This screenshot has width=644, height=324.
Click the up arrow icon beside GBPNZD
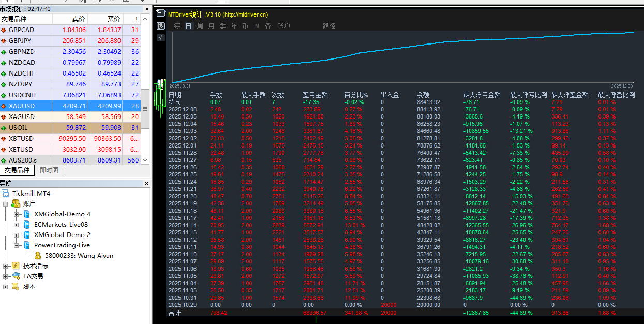tap(4, 52)
